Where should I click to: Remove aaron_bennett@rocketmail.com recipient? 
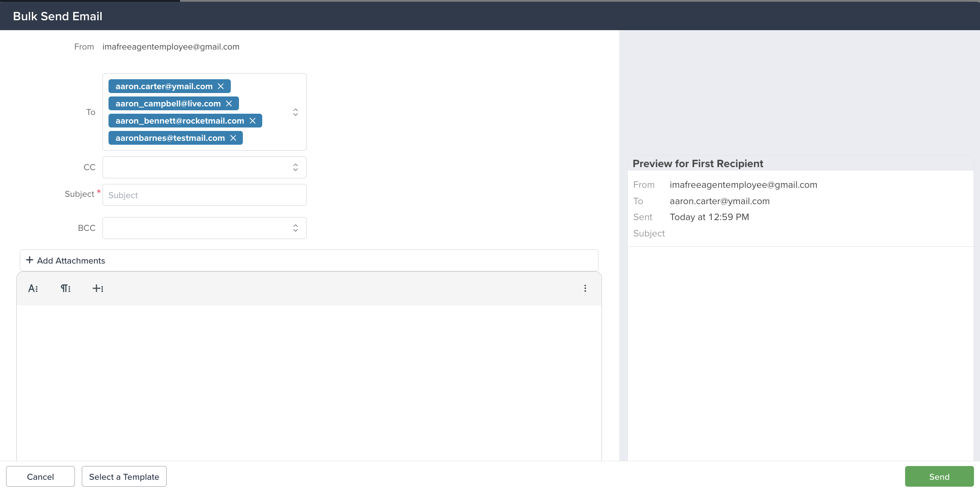253,121
